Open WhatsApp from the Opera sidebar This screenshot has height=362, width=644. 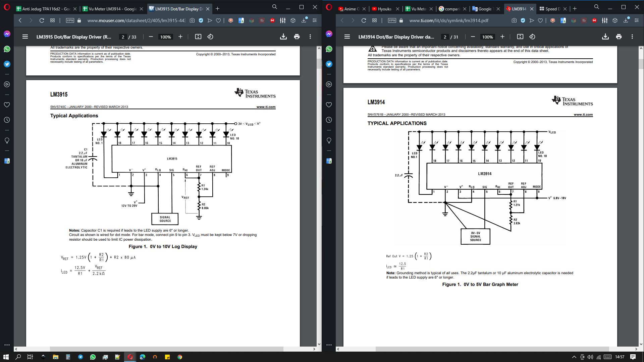pos(7,49)
